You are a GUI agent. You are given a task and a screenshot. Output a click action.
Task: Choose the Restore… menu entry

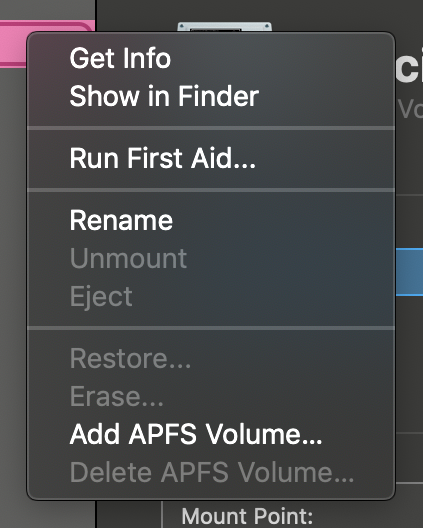coord(130,358)
